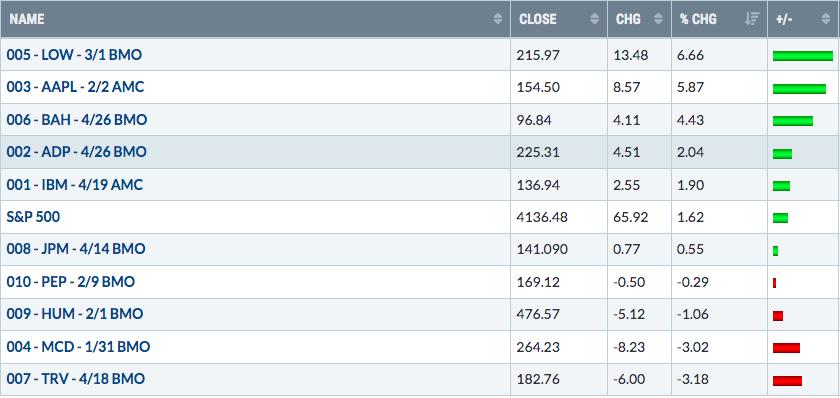Click CLOSE column sort arrows icon
Image resolution: width=840 pixels, height=398 pixels.
pyautogui.click(x=595, y=19)
